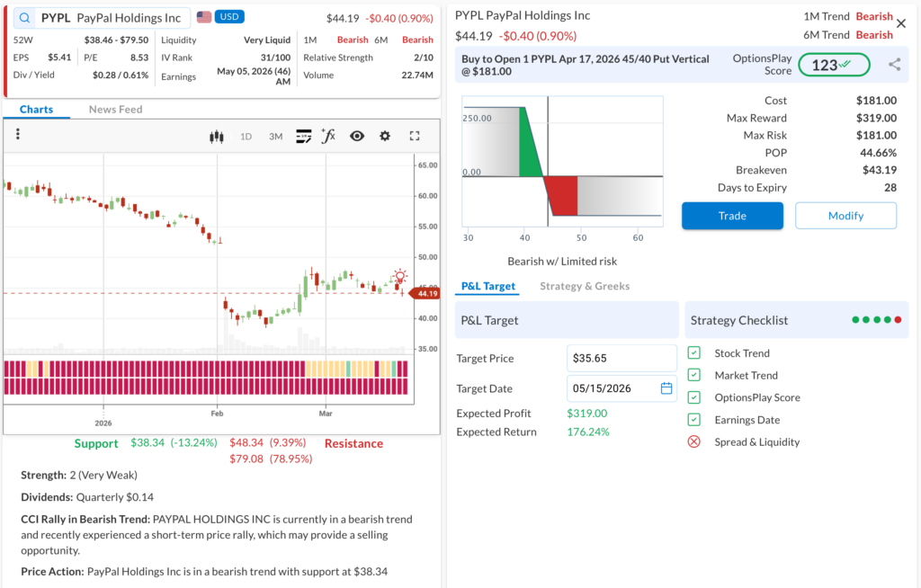This screenshot has width=921, height=588.
Task: Switch to the News Feed tab
Action: pos(115,110)
